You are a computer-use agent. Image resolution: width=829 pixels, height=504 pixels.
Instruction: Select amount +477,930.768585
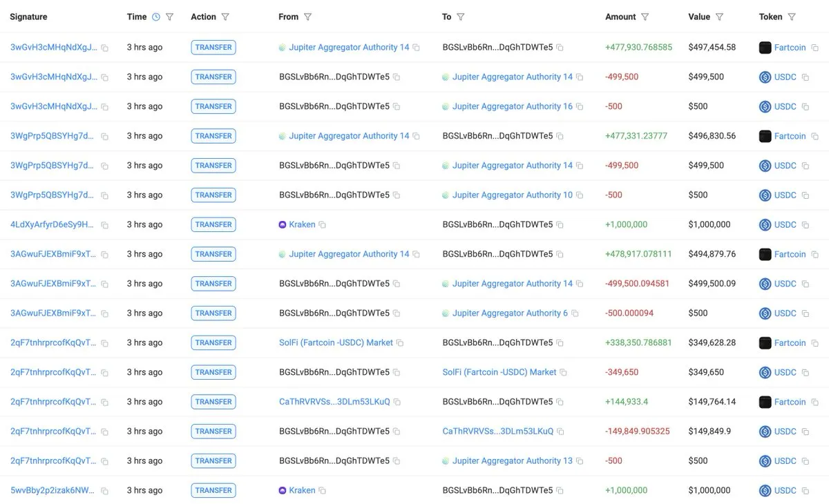[x=638, y=48]
